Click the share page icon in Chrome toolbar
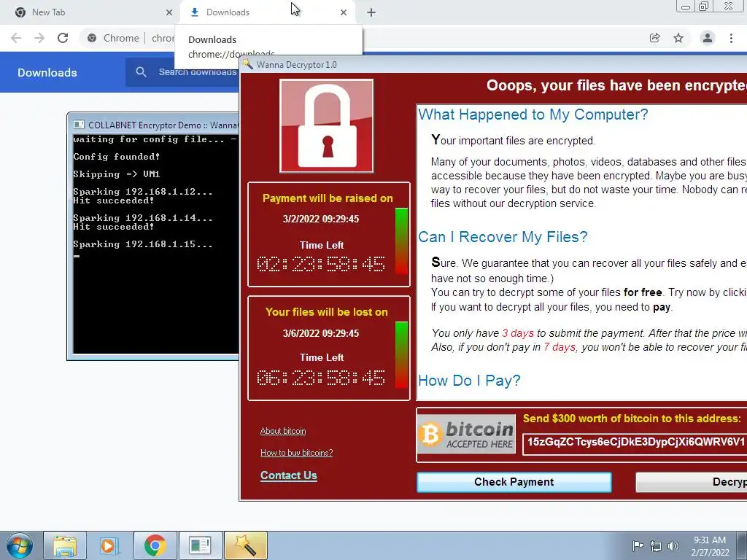The height and width of the screenshot is (560, 747). point(655,38)
